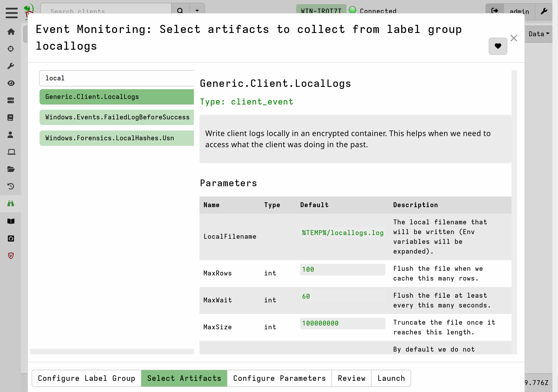
Task: Open collected flows via the clock icon
Action: pos(11,186)
